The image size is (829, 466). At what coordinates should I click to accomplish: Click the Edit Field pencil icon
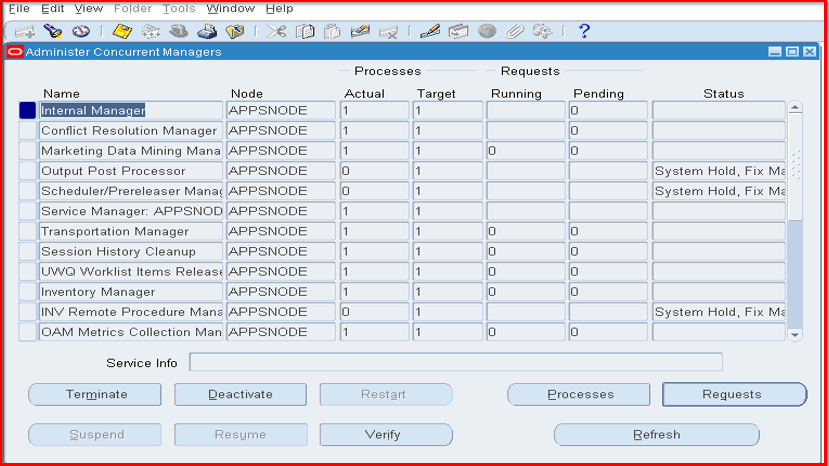[430, 32]
